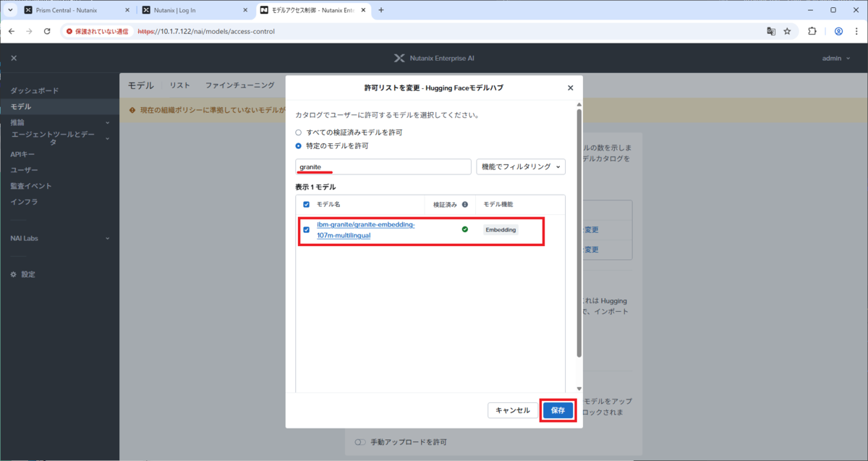Reload the current page
The width and height of the screenshot is (868, 461).
[47, 31]
